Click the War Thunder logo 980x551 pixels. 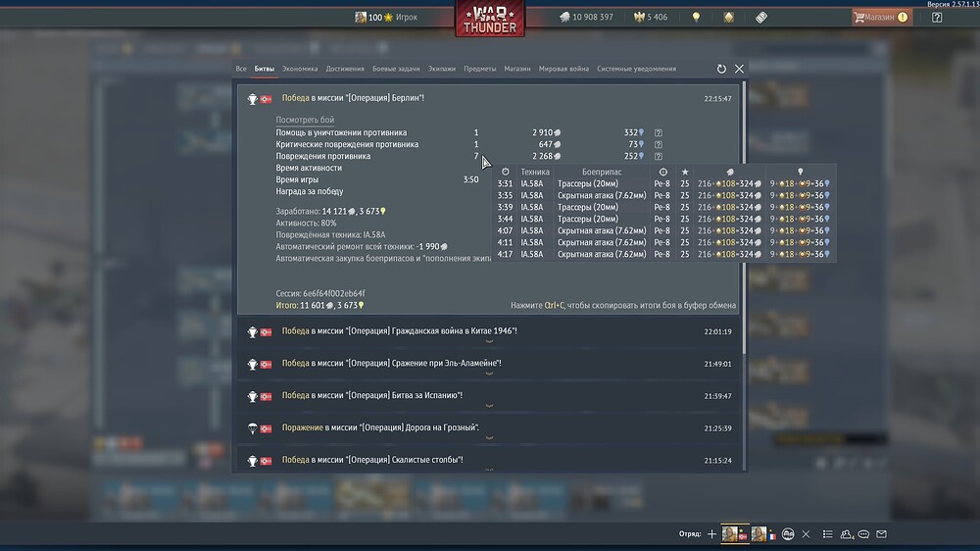point(490,19)
